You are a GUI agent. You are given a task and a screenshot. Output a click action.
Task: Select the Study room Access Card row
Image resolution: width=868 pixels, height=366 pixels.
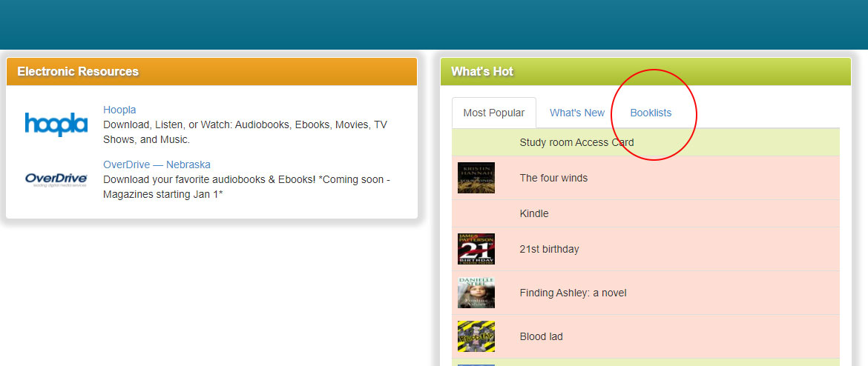(645, 143)
